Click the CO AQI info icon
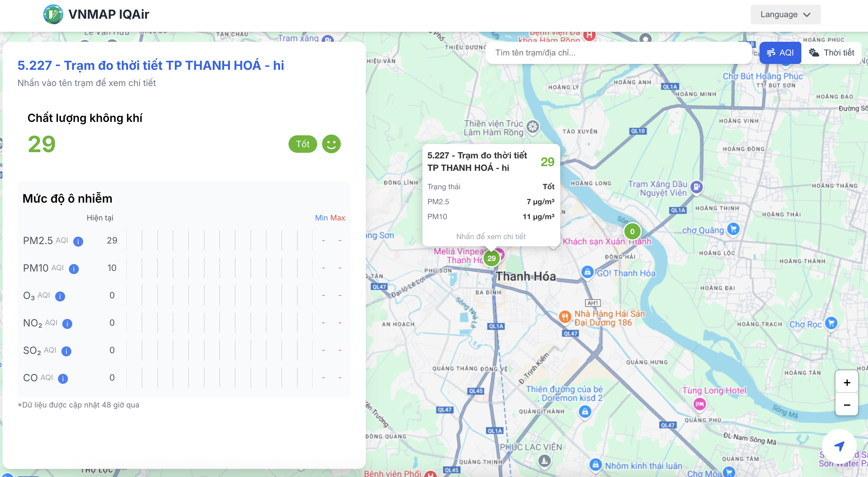 63,378
